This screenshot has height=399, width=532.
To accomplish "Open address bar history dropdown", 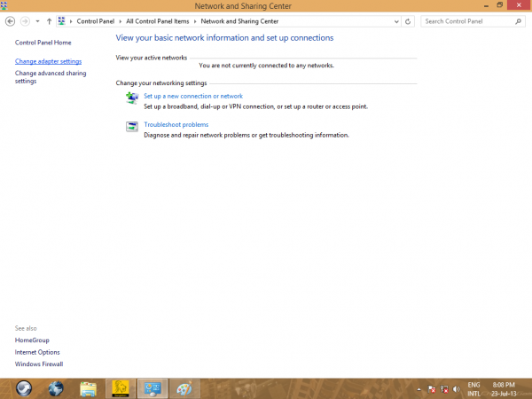I will [x=396, y=21].
